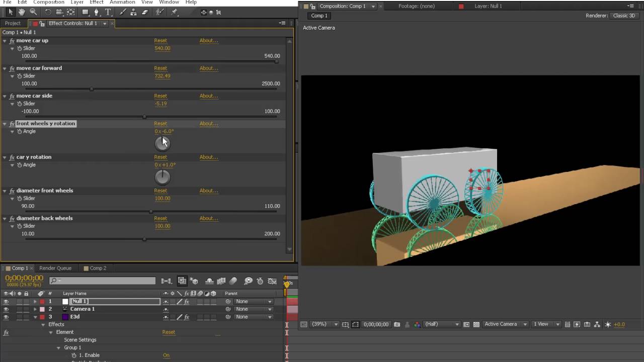644x362 pixels.
Task: Open viewer magnification 39% dropdown
Action: (x=325, y=324)
